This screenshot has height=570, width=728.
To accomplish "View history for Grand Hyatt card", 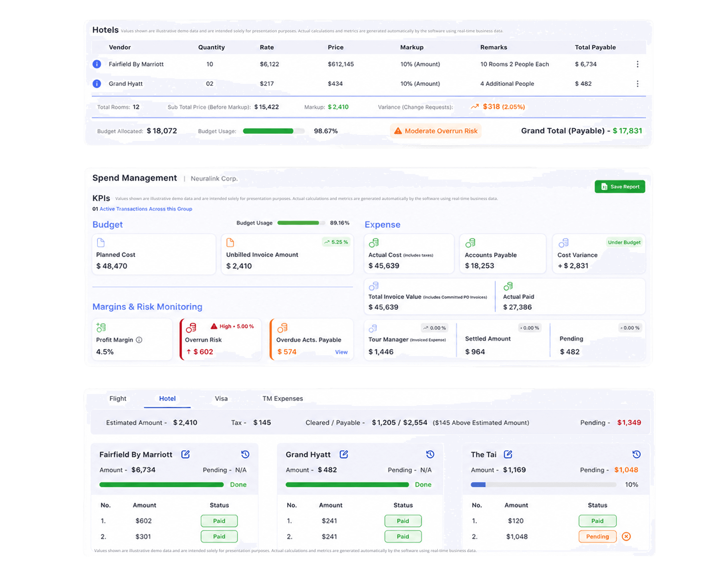I will click(430, 454).
